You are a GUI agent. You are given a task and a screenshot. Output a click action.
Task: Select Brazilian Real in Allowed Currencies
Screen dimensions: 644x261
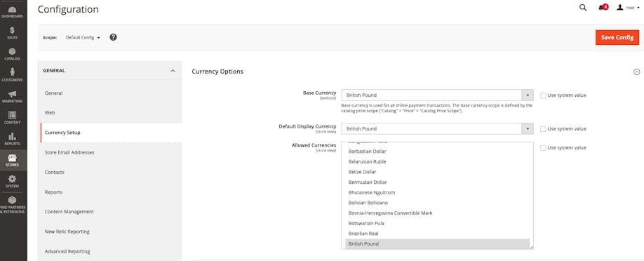point(437,234)
